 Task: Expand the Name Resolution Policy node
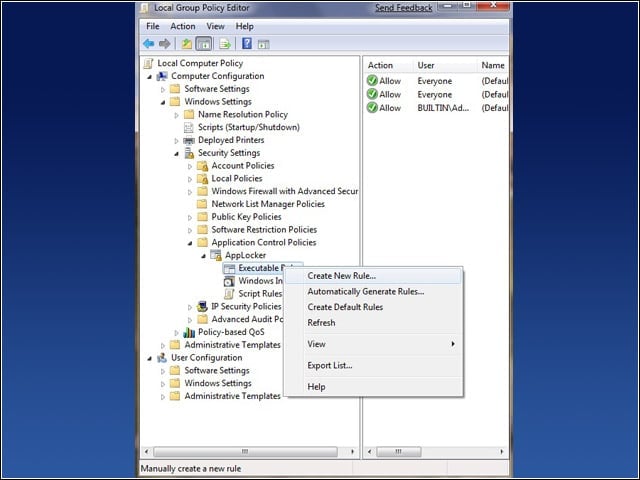coord(176,116)
